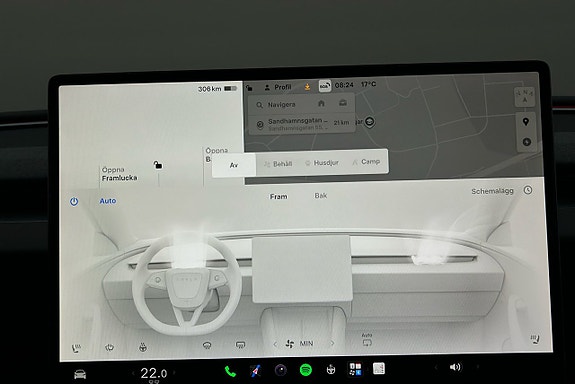The height and width of the screenshot is (384, 575).
Task: Select Behåll climate mode
Action: (278, 164)
